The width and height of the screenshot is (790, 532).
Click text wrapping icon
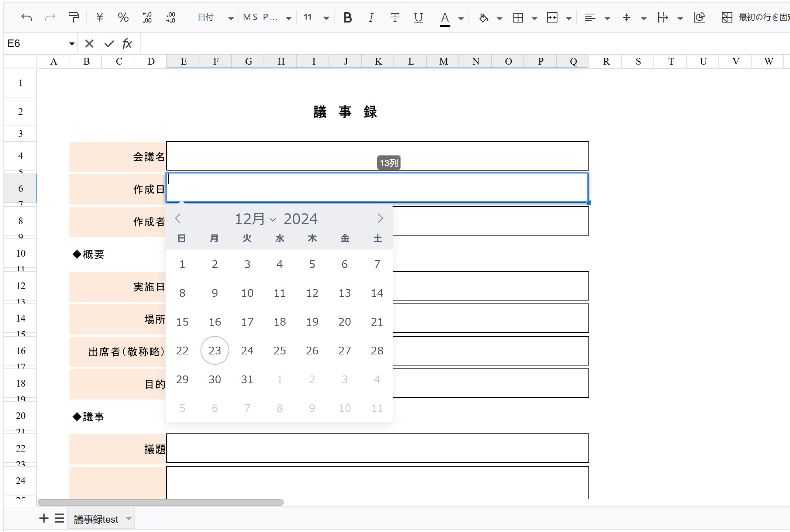point(663,17)
